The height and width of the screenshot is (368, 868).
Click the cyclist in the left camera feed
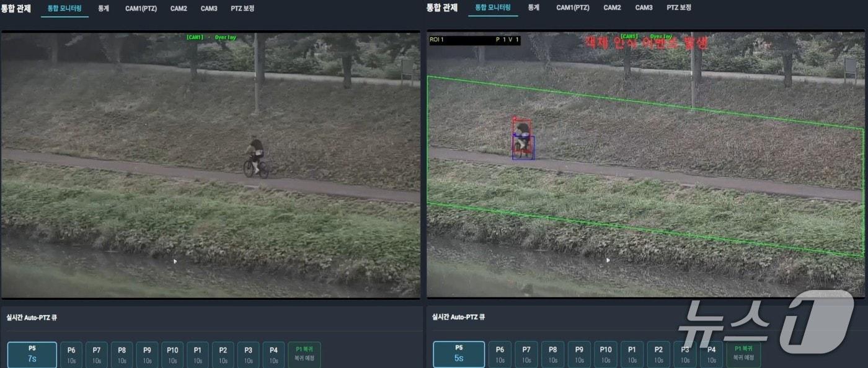click(255, 159)
